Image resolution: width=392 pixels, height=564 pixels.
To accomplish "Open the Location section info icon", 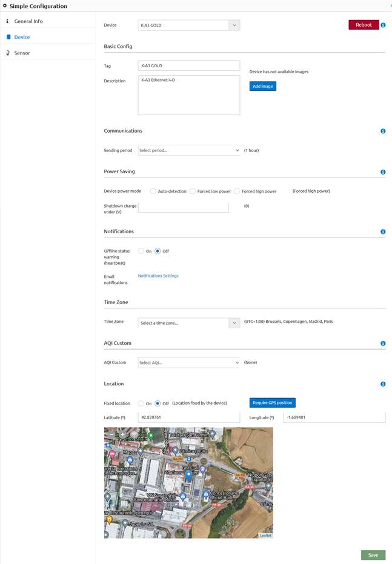I will [x=383, y=384].
